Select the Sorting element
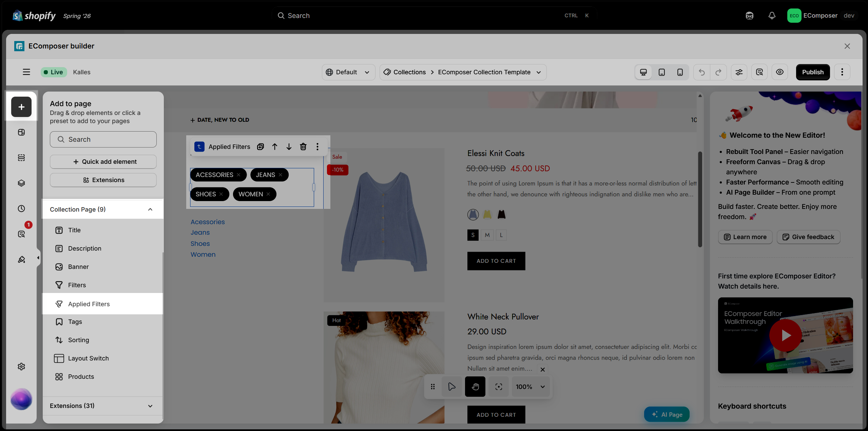The width and height of the screenshot is (868, 431). (x=102, y=340)
